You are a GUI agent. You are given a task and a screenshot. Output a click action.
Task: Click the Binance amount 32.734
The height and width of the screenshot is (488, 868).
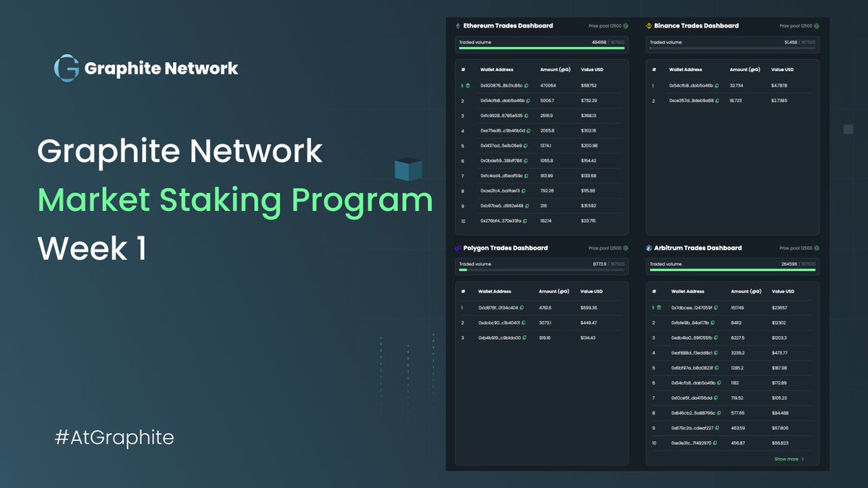(738, 86)
